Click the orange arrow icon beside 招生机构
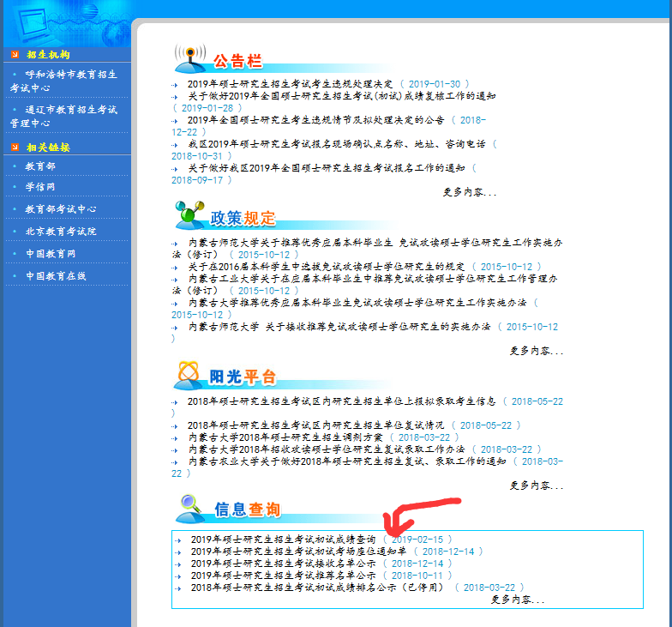Image resolution: width=672 pixels, height=627 pixels. pos(15,55)
